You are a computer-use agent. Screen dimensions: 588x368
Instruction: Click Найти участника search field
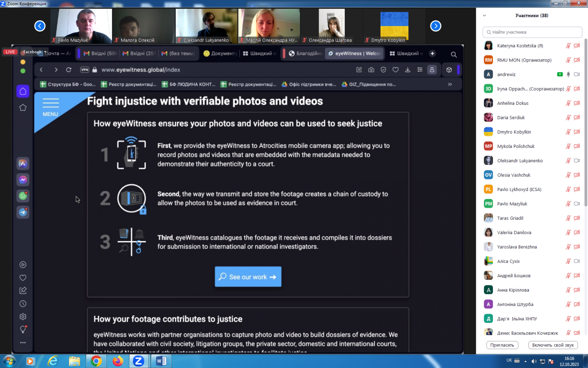532,32
